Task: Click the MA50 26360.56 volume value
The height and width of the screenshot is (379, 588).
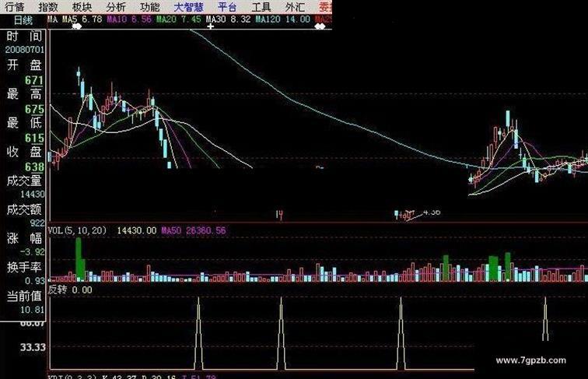Action: point(194,230)
